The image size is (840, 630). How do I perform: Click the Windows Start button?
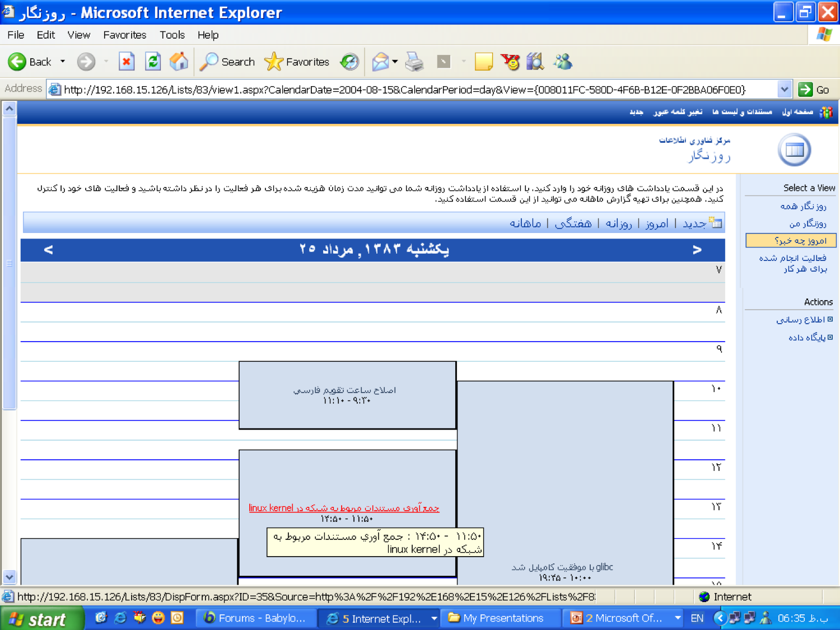pos(42,618)
